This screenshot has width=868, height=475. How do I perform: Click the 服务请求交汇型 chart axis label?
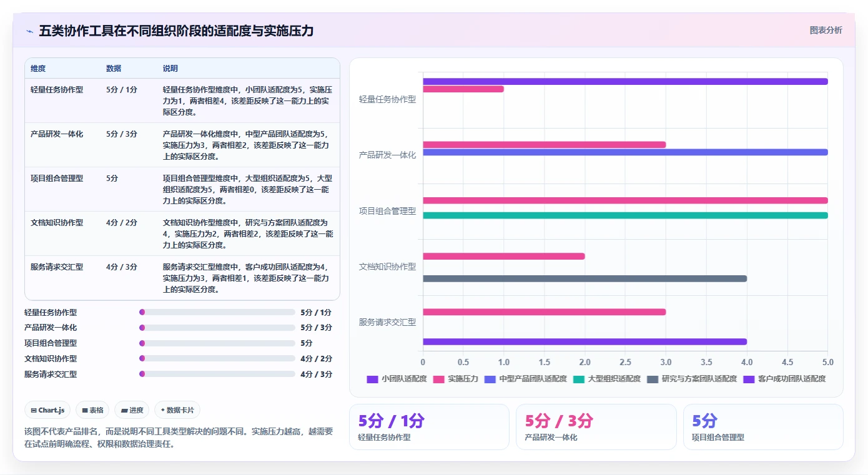coord(387,322)
